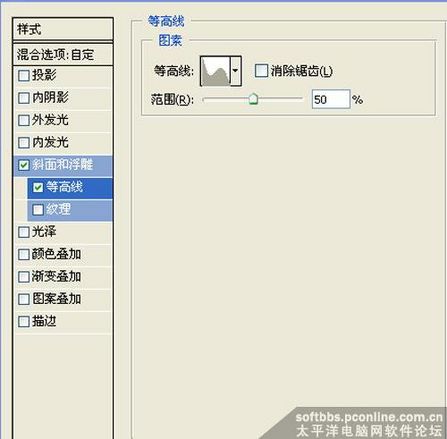Uncheck the 等高线 contour sub-option checkbox

[x=38, y=187]
